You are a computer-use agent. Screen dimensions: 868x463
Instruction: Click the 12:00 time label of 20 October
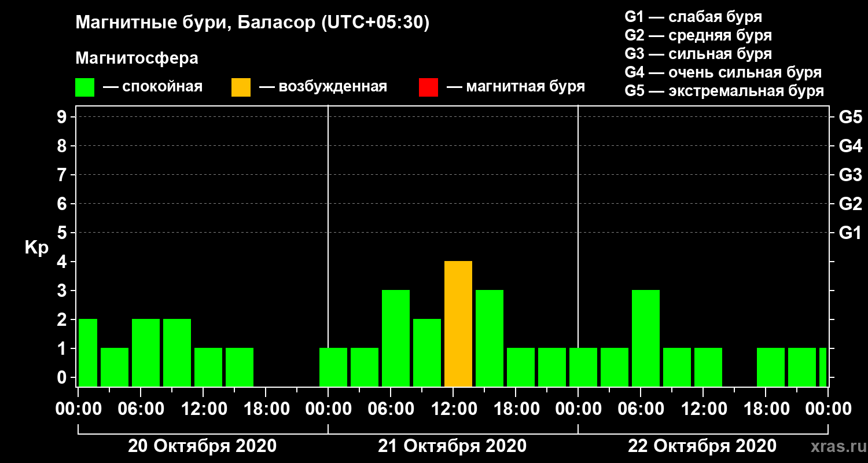[x=203, y=409]
